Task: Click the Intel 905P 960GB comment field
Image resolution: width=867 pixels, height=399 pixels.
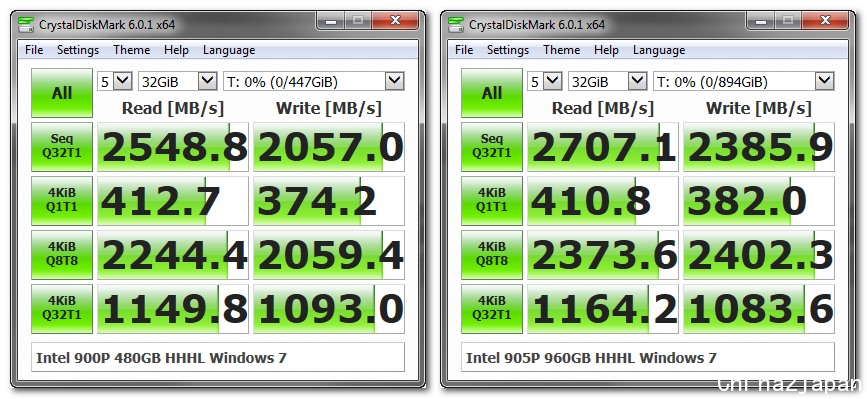Action: point(648,358)
